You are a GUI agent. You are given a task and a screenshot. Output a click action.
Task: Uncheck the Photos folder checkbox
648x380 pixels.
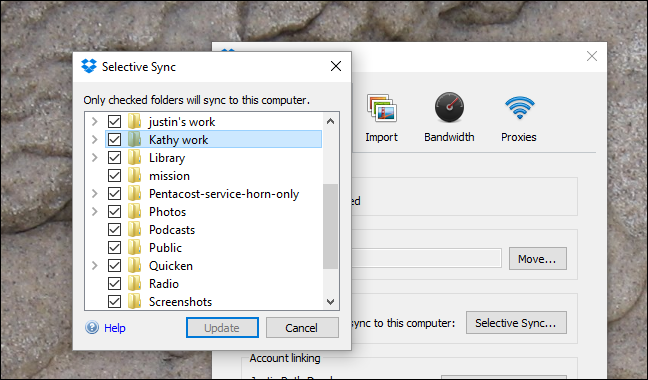click(114, 211)
